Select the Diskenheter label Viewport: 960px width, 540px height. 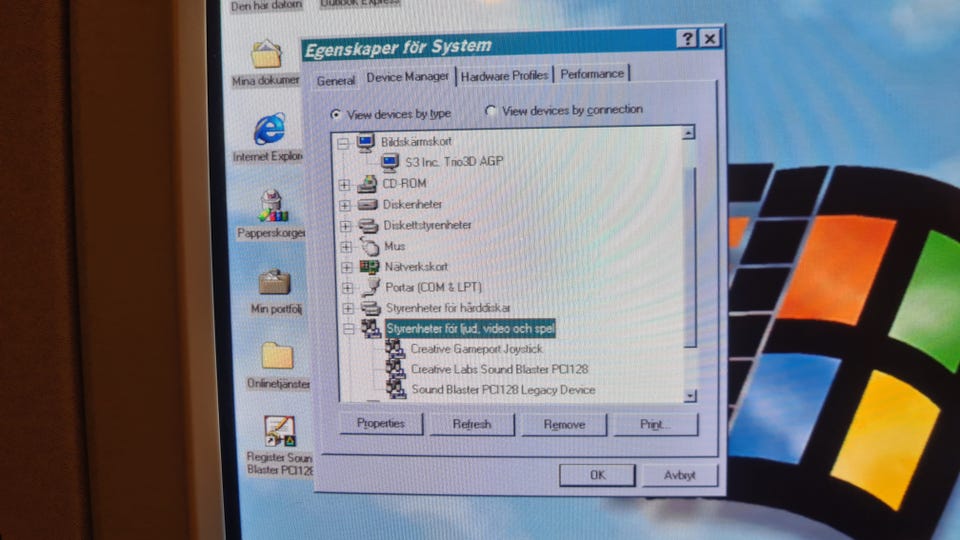[x=412, y=204]
